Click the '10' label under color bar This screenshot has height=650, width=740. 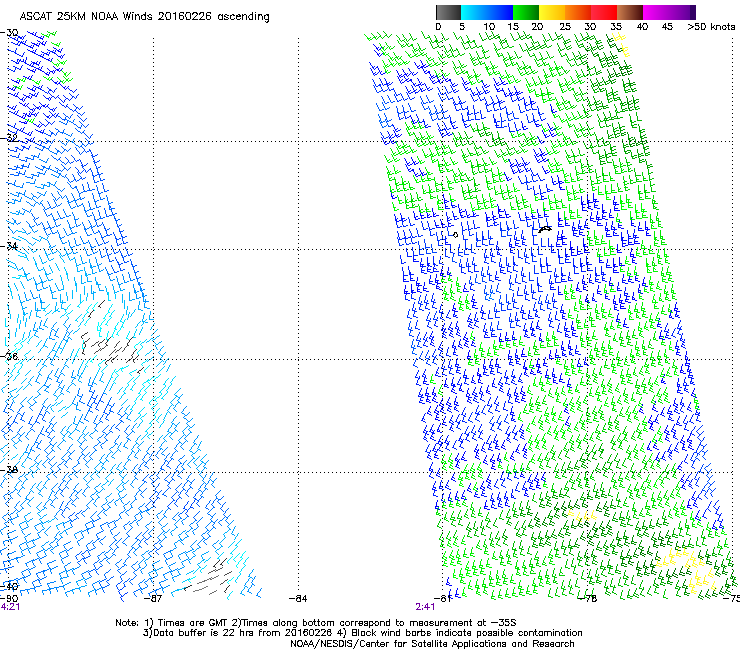(x=489, y=27)
